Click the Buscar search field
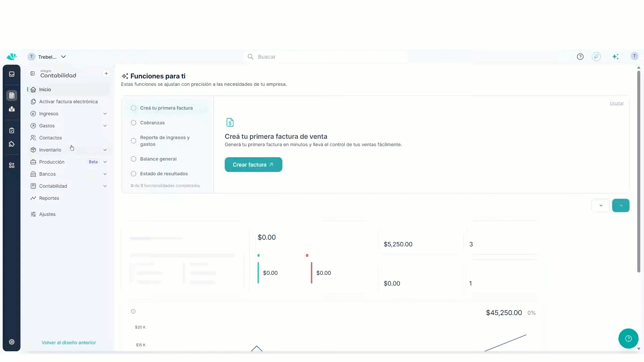This screenshot has height=362, width=644. click(325, 57)
